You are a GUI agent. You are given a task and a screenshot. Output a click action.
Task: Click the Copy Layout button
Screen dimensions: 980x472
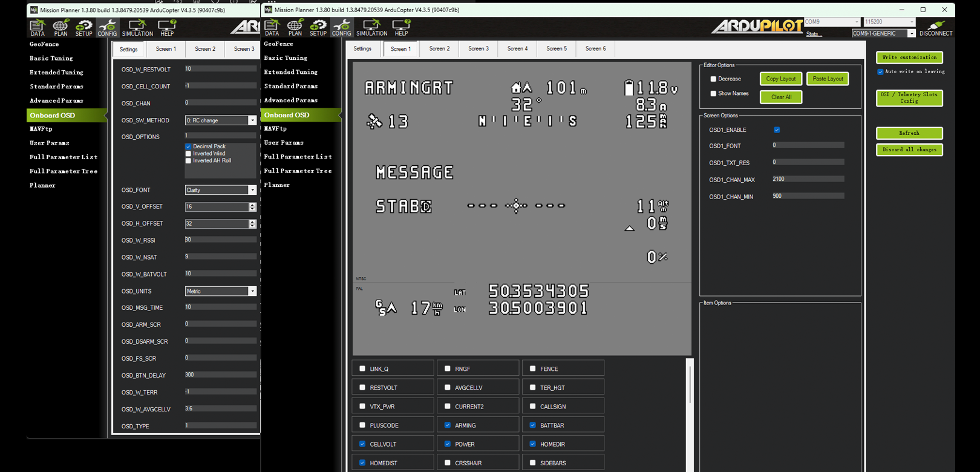pyautogui.click(x=781, y=79)
